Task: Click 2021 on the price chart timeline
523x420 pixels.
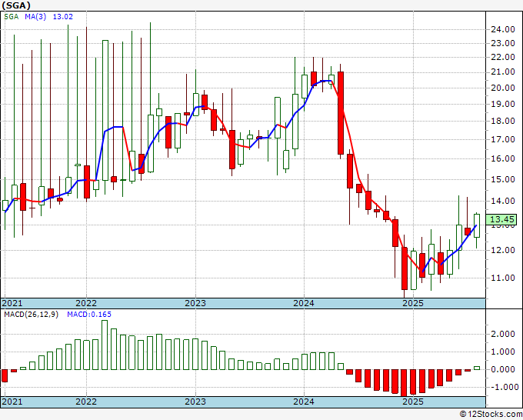Action: tap(12, 303)
